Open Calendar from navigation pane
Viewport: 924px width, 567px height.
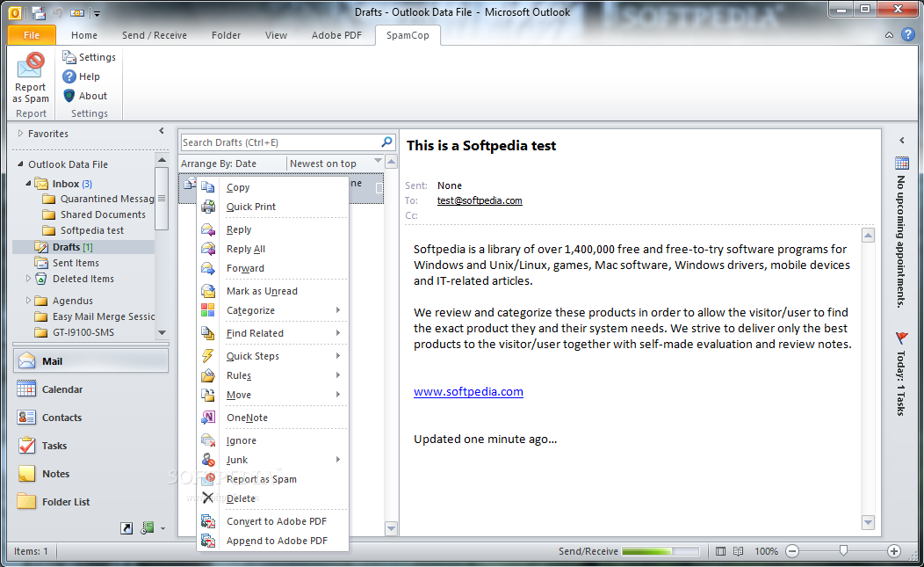[x=90, y=389]
